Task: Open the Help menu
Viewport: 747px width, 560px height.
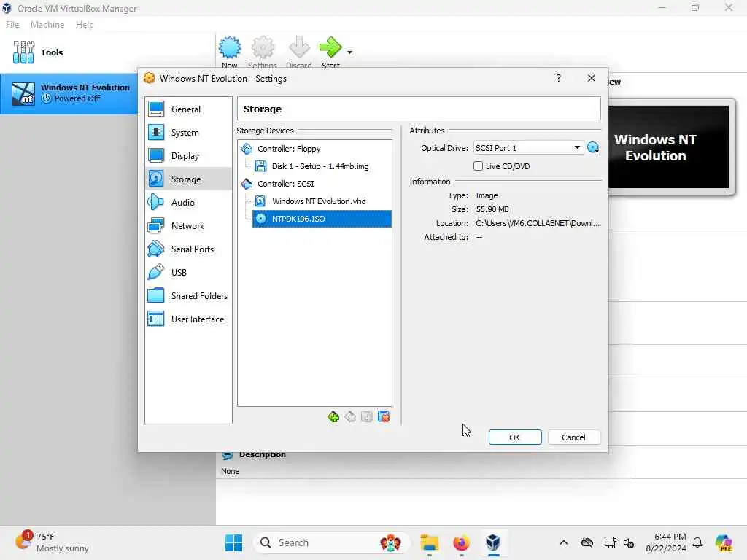Action: point(85,25)
